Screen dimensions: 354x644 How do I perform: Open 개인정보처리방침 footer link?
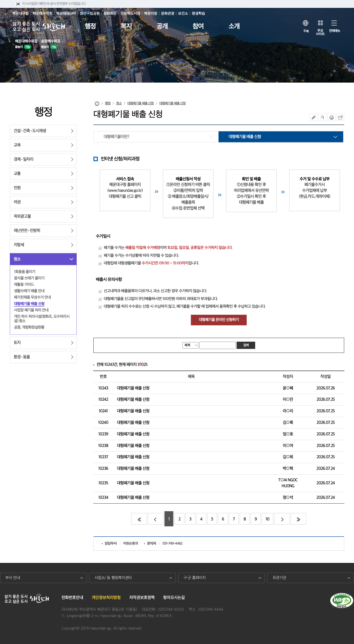106,598
